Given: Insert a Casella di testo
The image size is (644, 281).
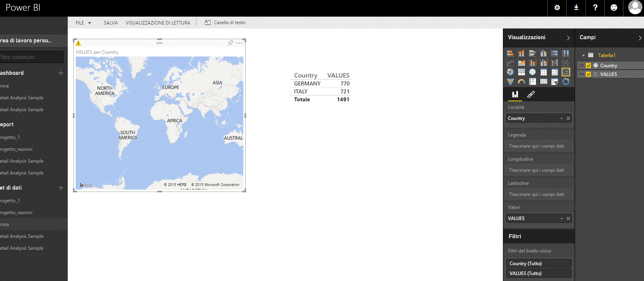Looking at the screenshot, I should click(225, 23).
